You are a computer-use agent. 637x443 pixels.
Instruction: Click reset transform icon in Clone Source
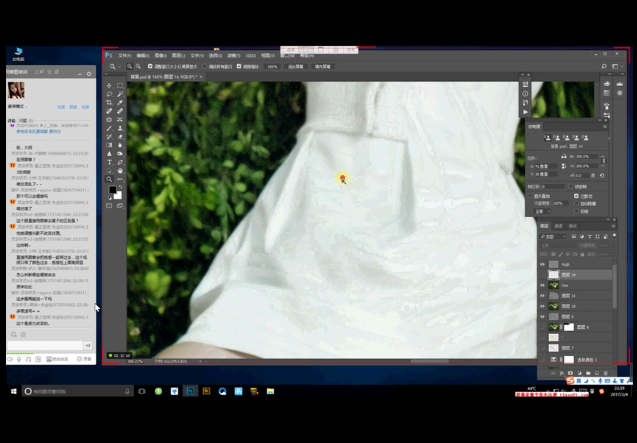602,176
